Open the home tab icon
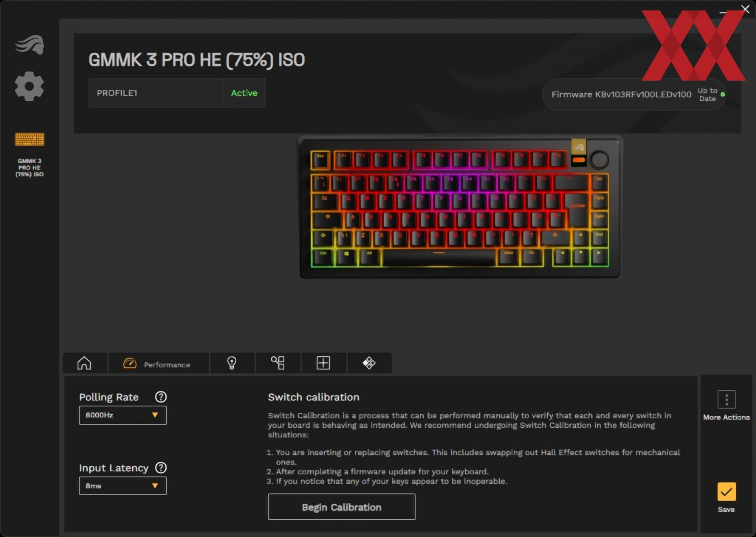This screenshot has width=756, height=537. pyautogui.click(x=84, y=363)
